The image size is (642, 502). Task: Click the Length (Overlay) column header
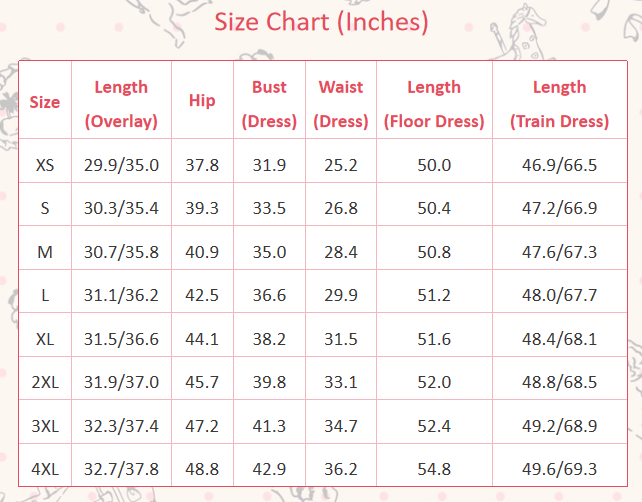pyautogui.click(x=121, y=104)
